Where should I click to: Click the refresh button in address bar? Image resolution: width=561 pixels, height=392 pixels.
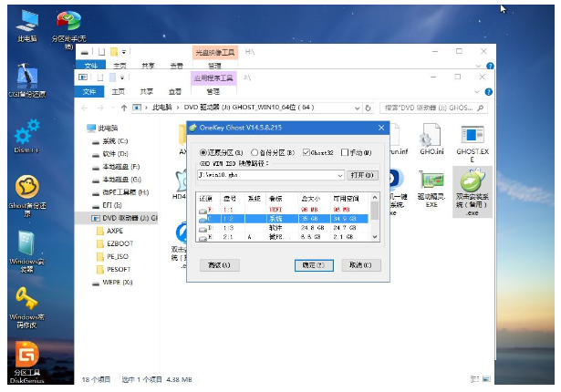[368, 108]
